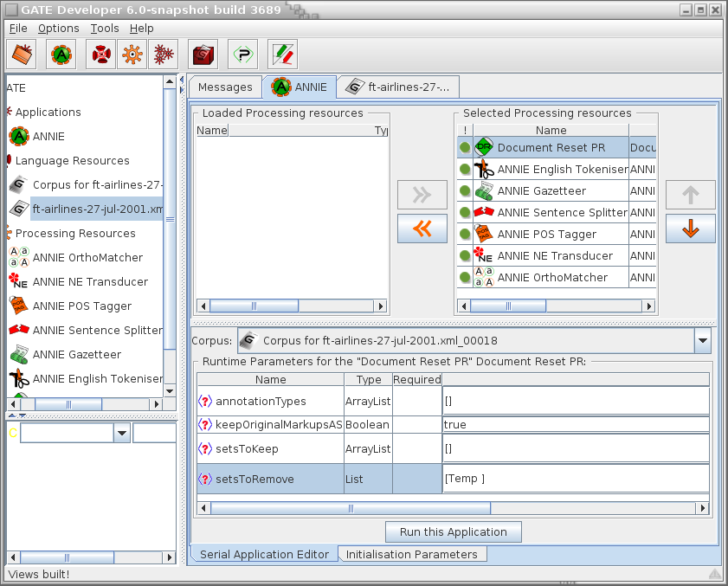Click the document icon for ft-airlines-27-jul-2001.xml
728x586 pixels.
19,209
